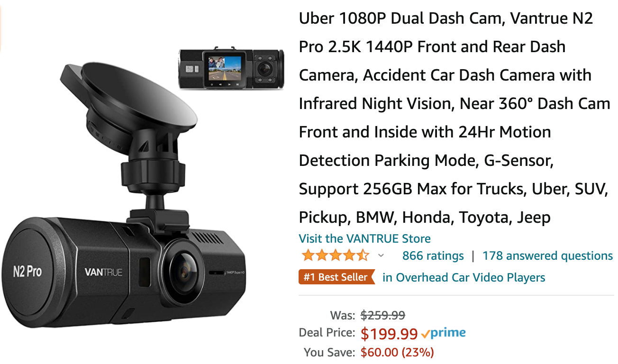Visit the VANTRUE Store link
618x364 pixels.
(364, 238)
